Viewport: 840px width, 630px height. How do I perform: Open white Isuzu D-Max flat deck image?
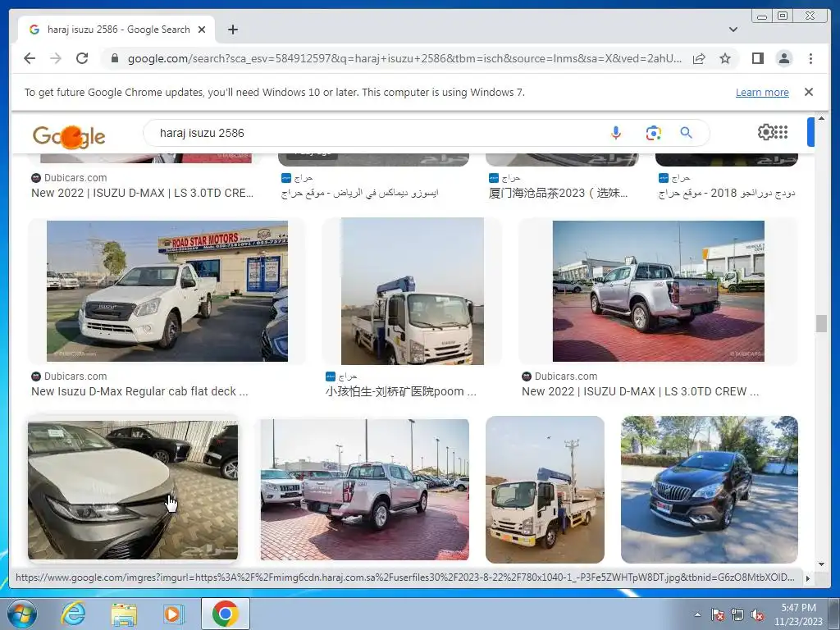tap(167, 291)
